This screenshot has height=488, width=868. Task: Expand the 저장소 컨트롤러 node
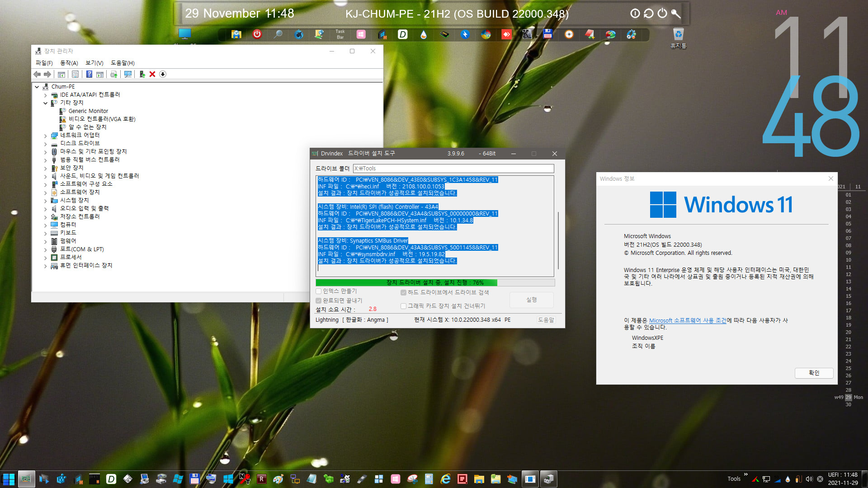[45, 217]
